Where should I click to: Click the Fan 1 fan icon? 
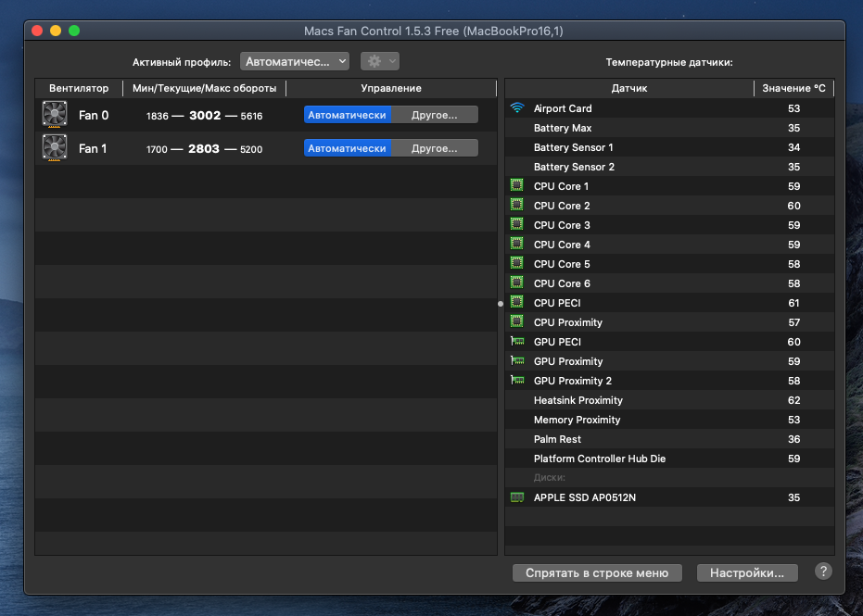point(55,147)
